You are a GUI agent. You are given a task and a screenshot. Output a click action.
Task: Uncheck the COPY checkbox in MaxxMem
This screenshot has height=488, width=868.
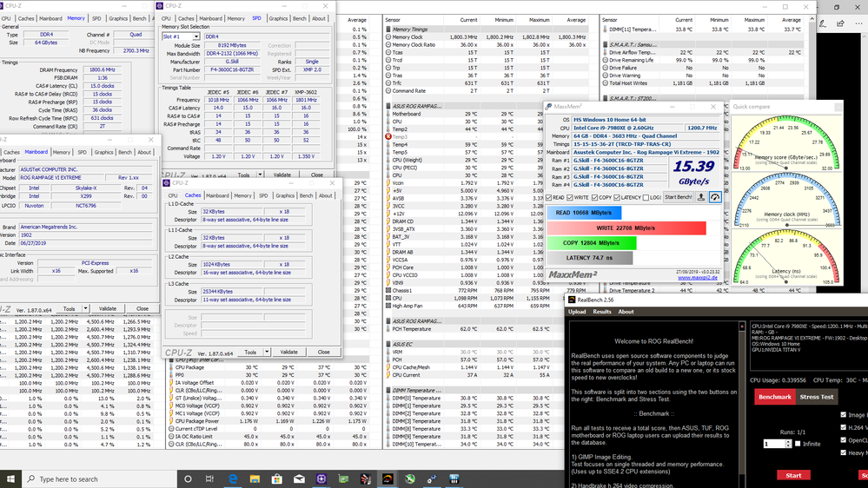594,197
